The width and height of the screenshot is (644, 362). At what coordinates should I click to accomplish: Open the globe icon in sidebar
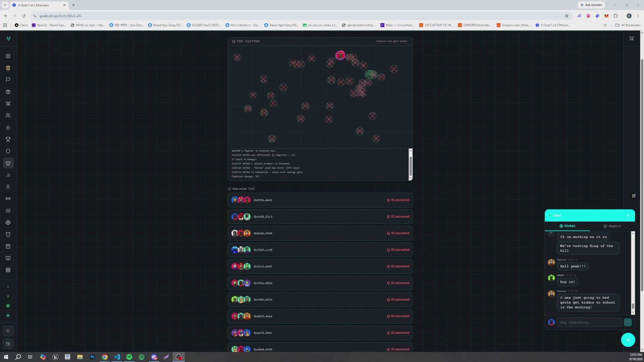tap(8, 223)
